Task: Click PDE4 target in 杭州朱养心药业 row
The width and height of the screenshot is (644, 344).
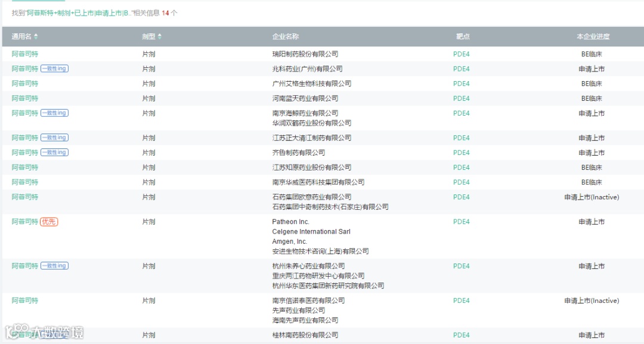Action: pos(461,265)
